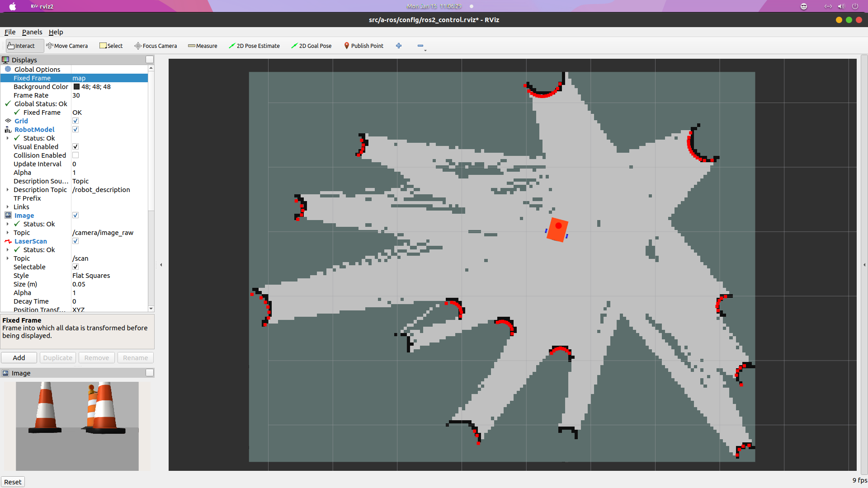
Task: Open the Panels menu
Action: tap(31, 32)
